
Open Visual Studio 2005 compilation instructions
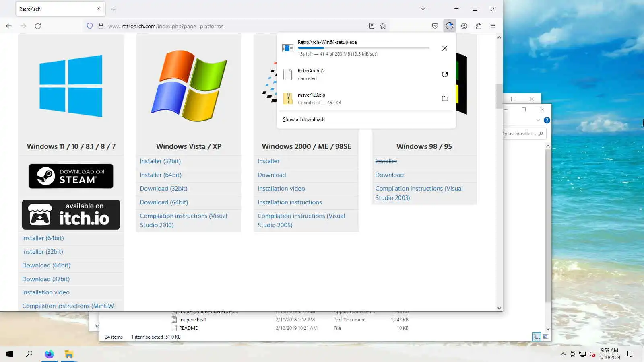pos(301,220)
